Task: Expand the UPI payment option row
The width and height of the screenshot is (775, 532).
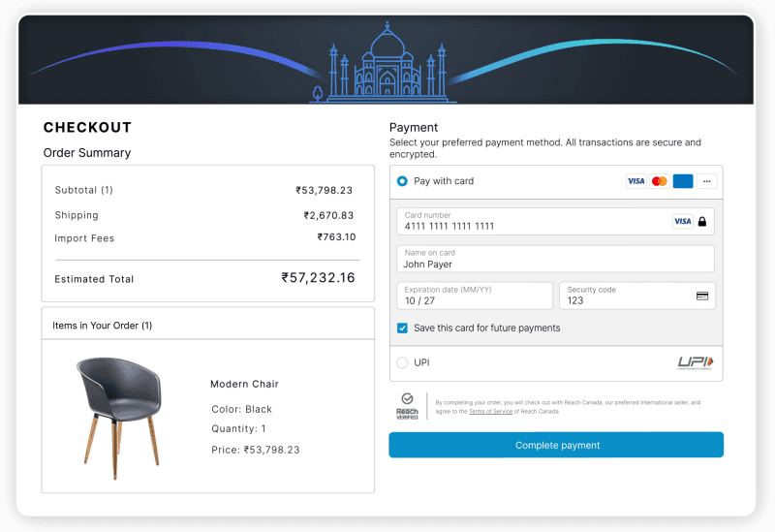Action: pos(542,363)
